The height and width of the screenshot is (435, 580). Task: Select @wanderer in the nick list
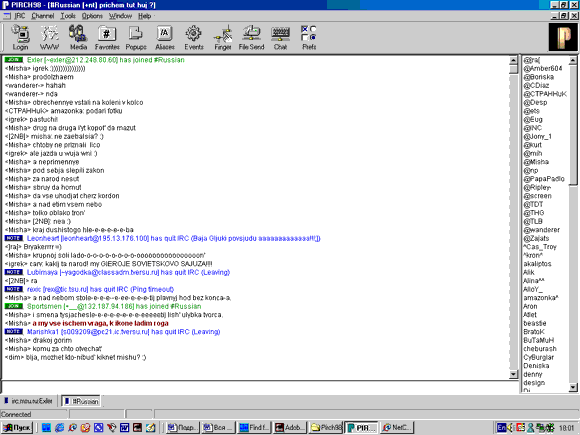[x=542, y=230]
